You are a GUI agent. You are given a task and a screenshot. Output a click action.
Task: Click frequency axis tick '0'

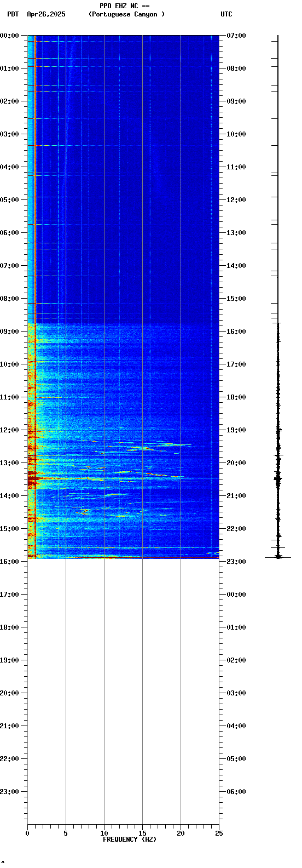pyautogui.click(x=27, y=833)
